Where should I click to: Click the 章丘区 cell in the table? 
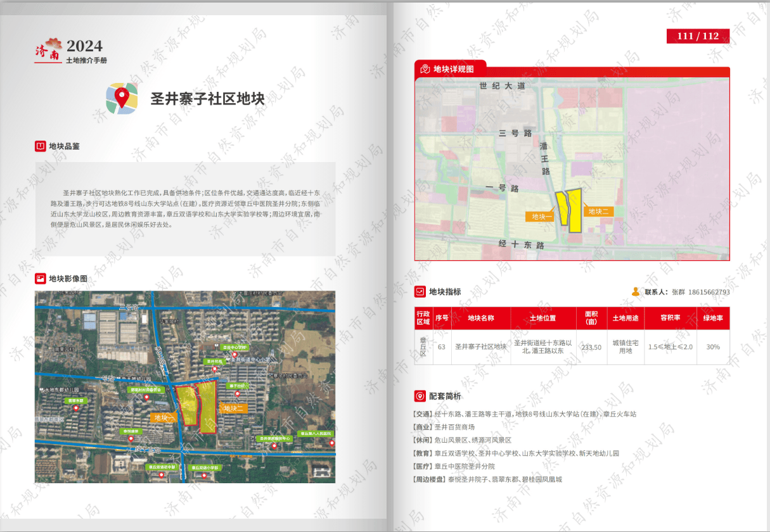click(423, 347)
